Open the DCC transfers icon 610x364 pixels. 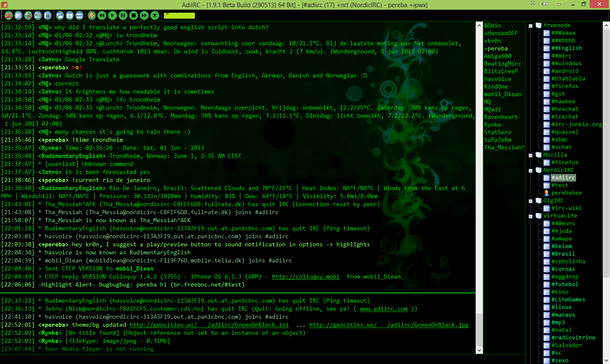pyautogui.click(x=38, y=16)
